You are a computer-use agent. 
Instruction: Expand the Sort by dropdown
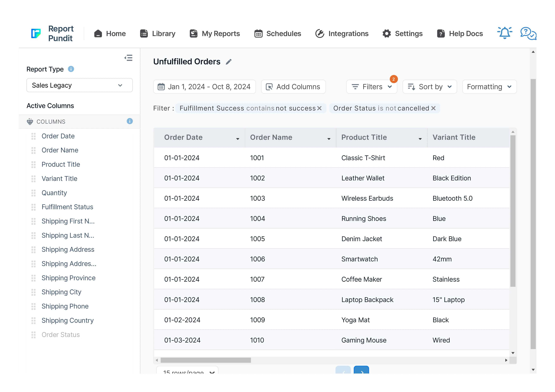point(430,87)
